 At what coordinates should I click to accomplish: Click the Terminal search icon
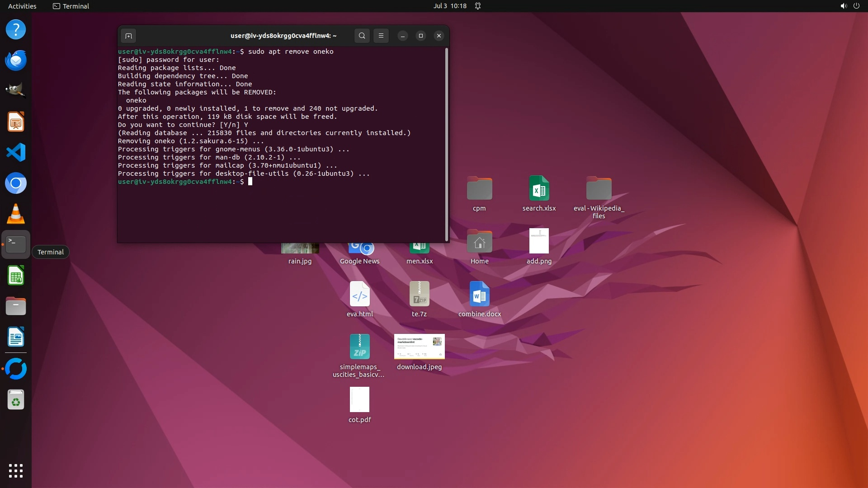pos(362,36)
